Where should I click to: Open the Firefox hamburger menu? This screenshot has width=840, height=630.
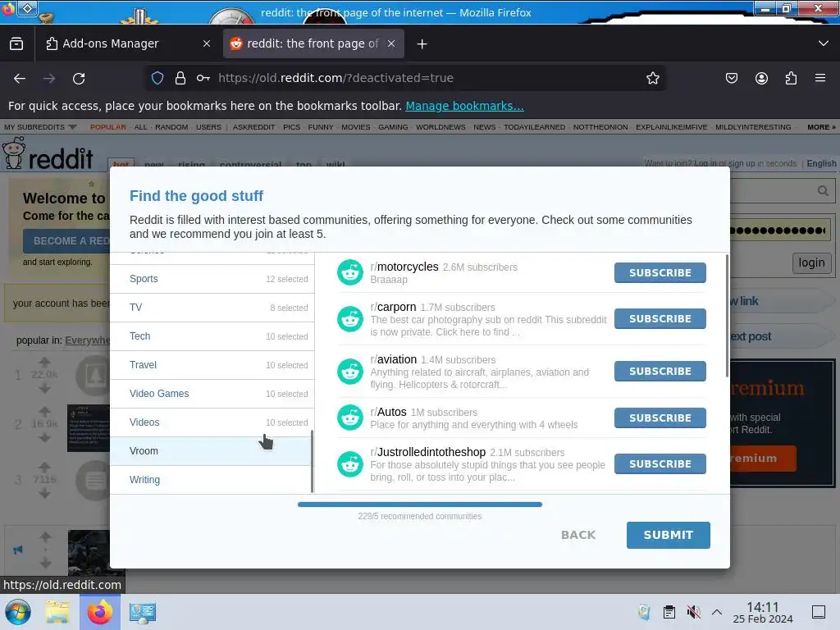[x=820, y=78]
